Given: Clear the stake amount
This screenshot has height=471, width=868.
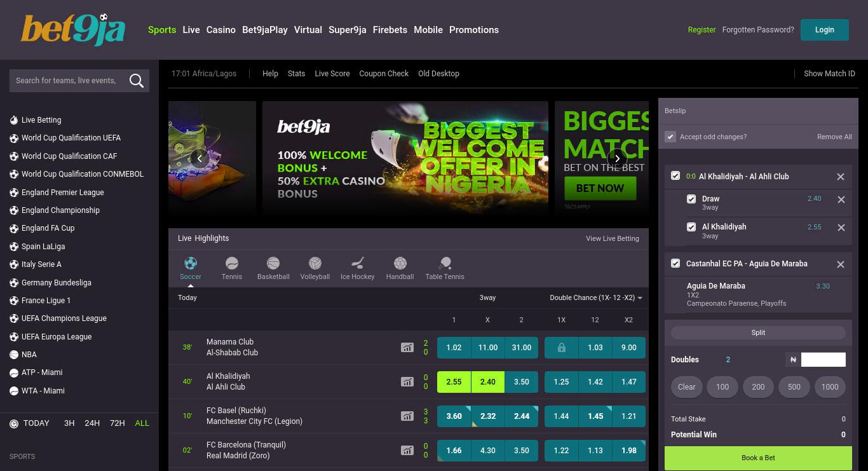Looking at the screenshot, I should (x=687, y=386).
